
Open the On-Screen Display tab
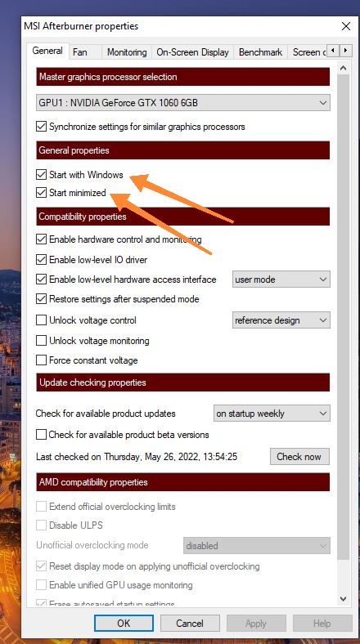192,52
